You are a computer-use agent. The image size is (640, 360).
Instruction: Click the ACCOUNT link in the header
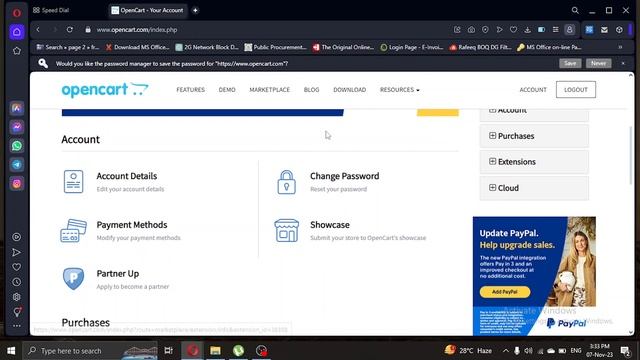[x=533, y=89]
